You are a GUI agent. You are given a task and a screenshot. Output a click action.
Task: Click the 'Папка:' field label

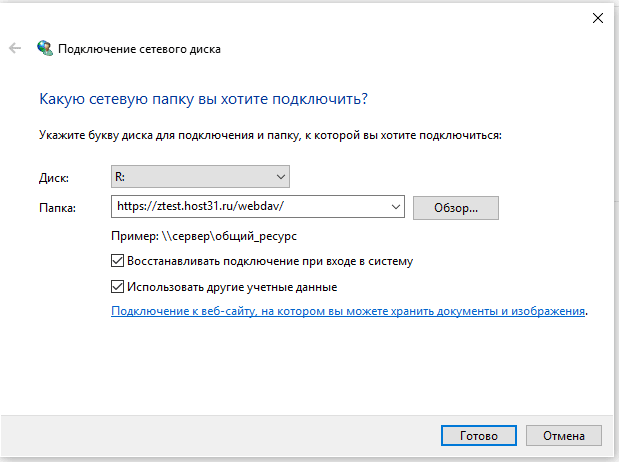coord(58,208)
